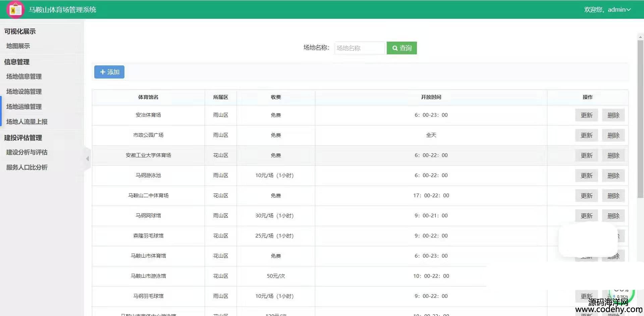
Task: Click the 马鞍山体育场管理系统 title
Action: pyautogui.click(x=62, y=10)
